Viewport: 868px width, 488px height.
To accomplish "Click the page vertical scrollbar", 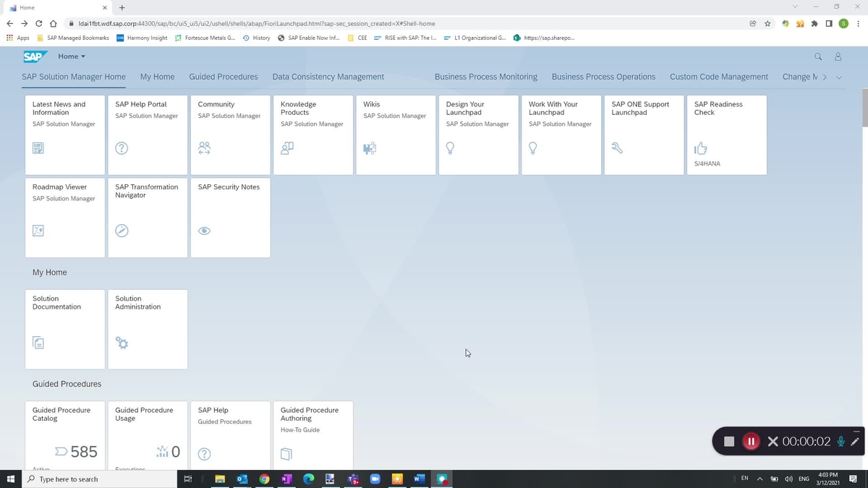I will [864, 108].
